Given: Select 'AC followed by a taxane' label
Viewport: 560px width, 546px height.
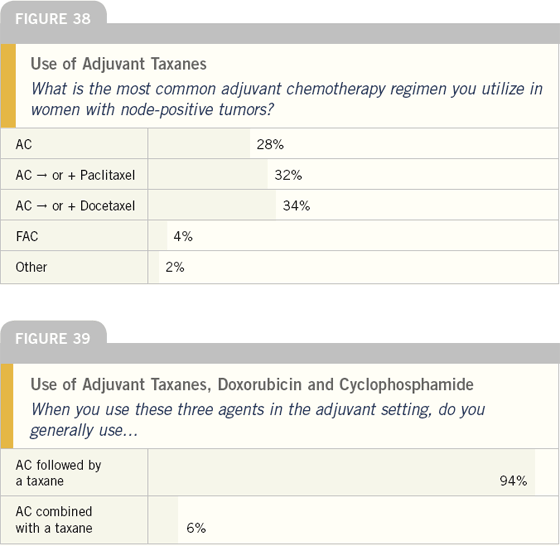Looking at the screenshot, I should click(x=58, y=473).
